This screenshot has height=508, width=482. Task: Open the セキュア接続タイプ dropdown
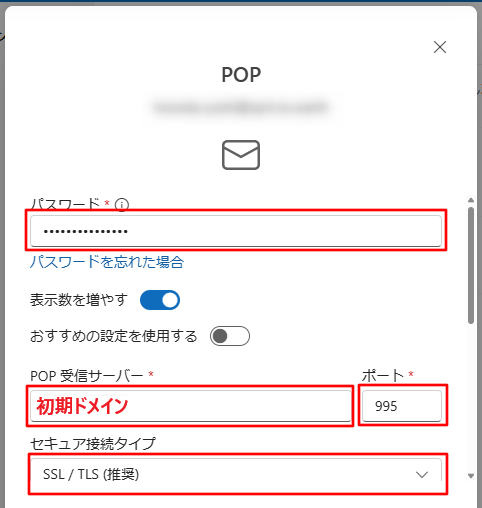(236, 474)
